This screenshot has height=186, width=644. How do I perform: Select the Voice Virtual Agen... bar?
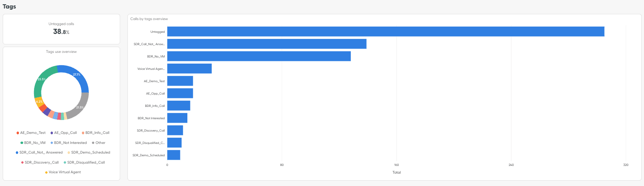[189, 69]
